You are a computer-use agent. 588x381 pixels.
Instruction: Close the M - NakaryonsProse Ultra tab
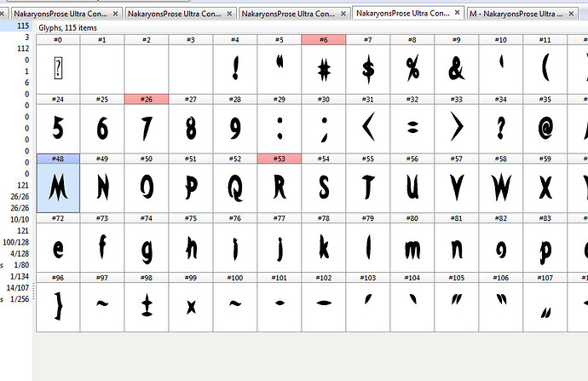[571, 14]
